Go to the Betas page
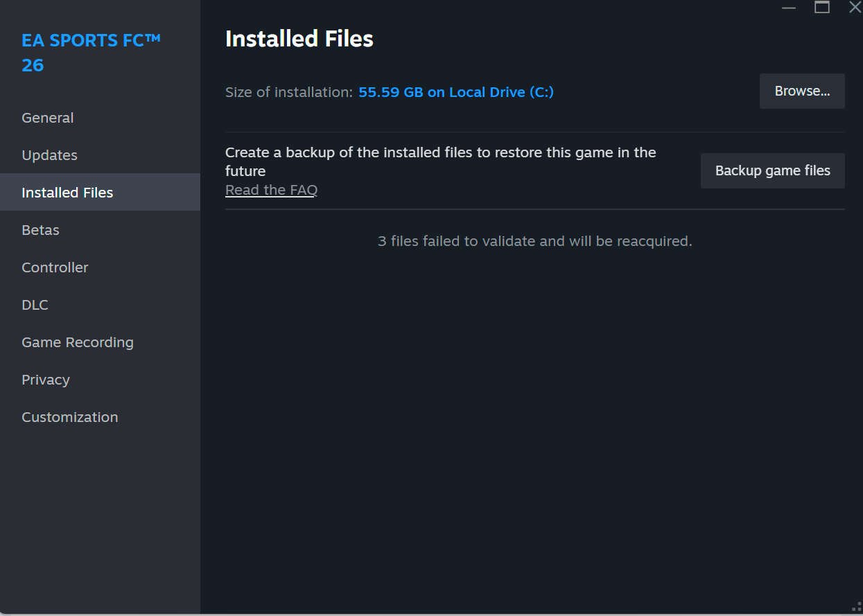Screen dimensions: 863x616 [x=40, y=230]
